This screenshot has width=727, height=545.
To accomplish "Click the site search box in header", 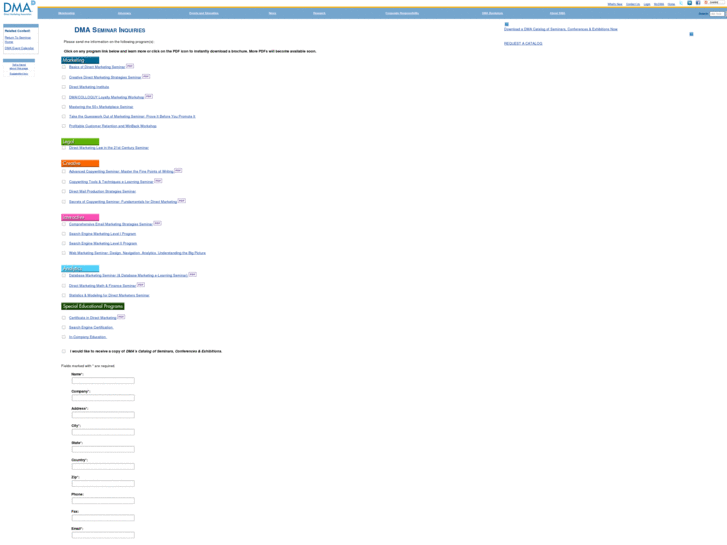I will pyautogui.click(x=717, y=14).
